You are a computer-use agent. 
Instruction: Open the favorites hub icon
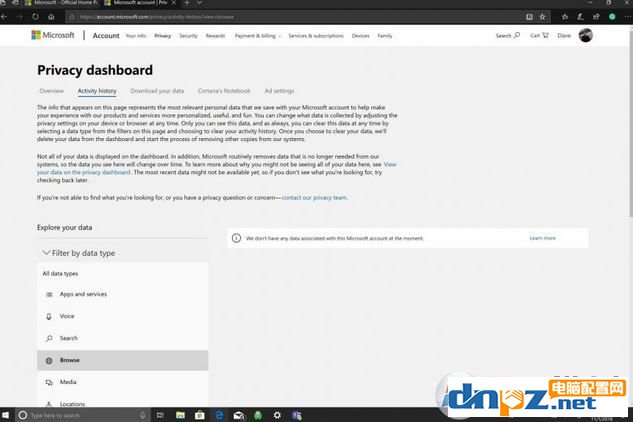(565, 17)
